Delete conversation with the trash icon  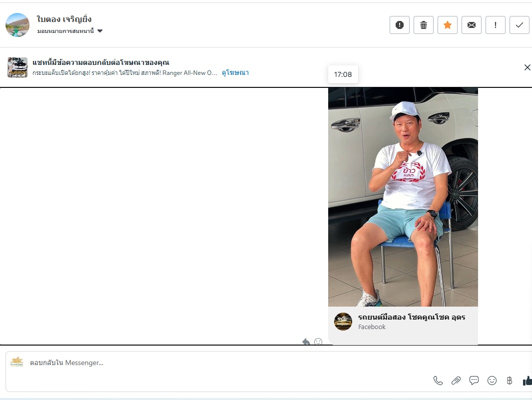pyautogui.click(x=424, y=25)
